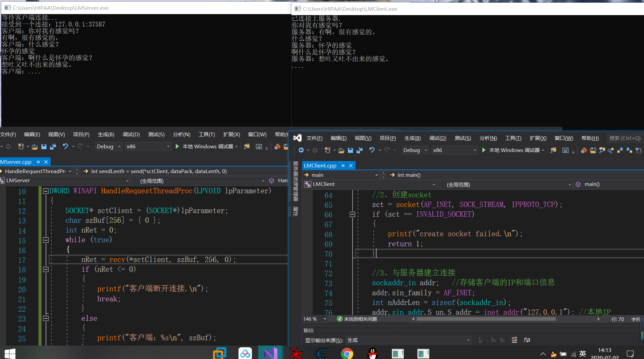The image size is (644, 359).
Task: Click New Project icon in right VS toolbar
Action: [328, 150]
